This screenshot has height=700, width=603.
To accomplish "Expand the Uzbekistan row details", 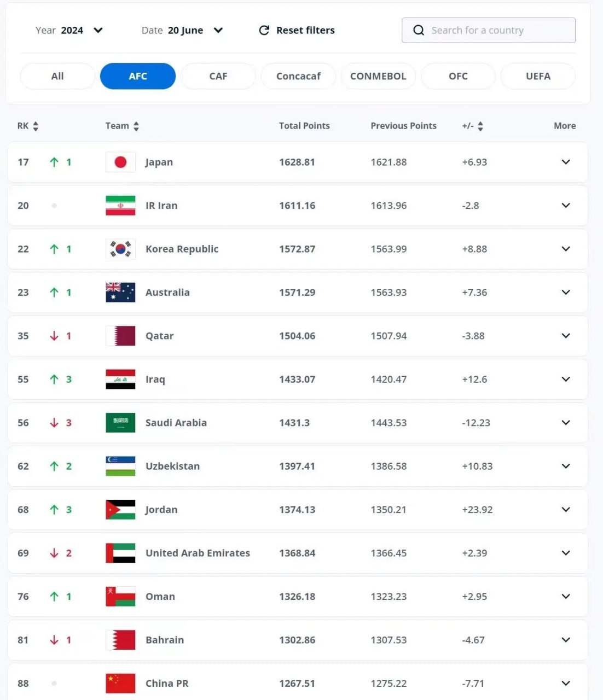I will [566, 466].
